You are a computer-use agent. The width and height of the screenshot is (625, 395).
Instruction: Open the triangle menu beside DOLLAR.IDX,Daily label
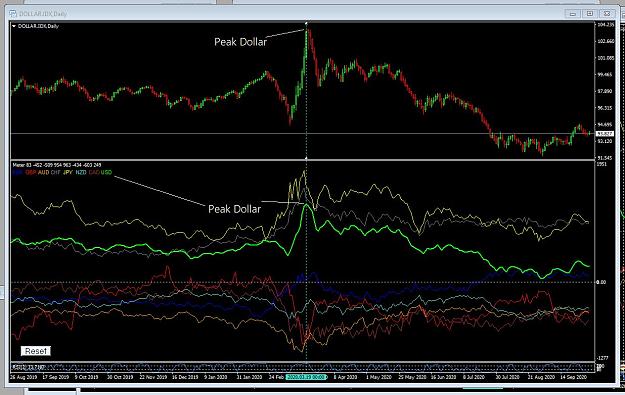tap(14, 26)
